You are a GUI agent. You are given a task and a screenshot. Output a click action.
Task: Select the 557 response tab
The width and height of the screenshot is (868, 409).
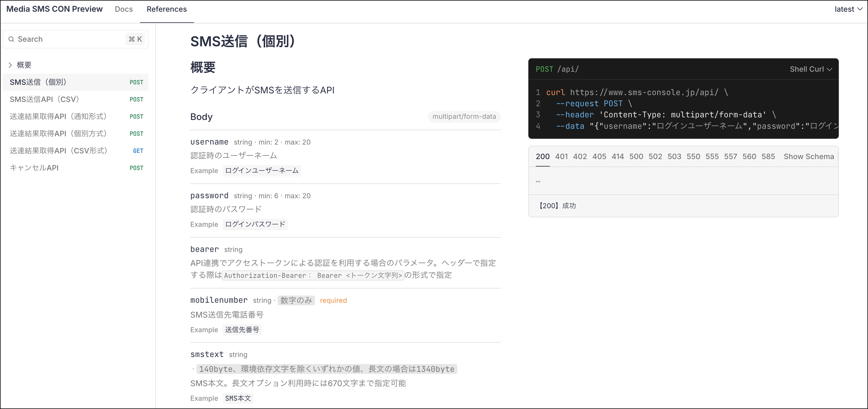[x=731, y=157]
